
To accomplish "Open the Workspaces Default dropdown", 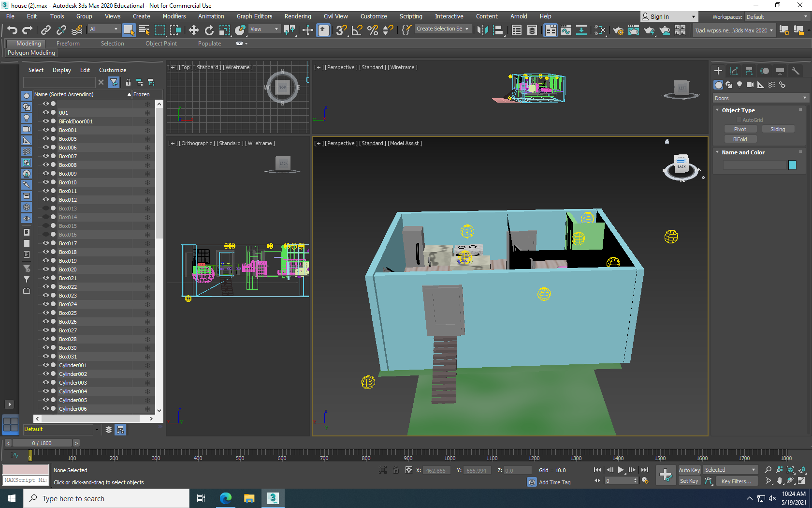I will click(x=776, y=17).
